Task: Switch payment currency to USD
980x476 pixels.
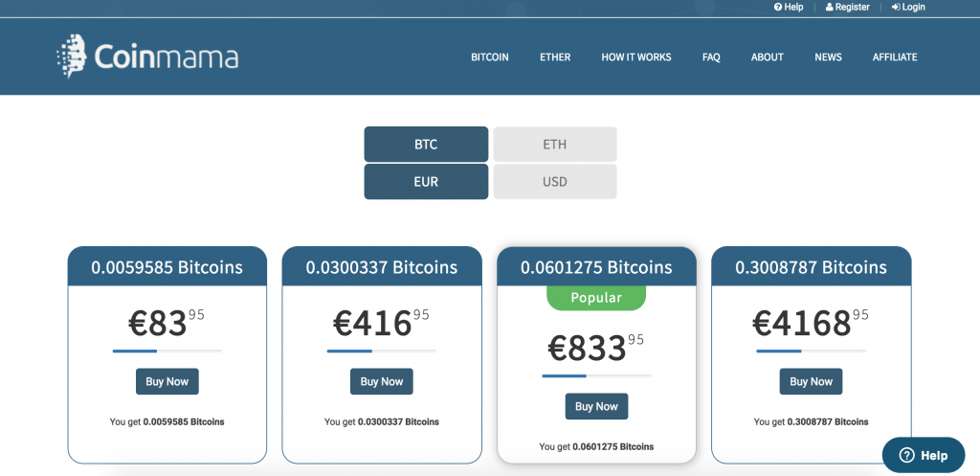Action: click(x=555, y=182)
